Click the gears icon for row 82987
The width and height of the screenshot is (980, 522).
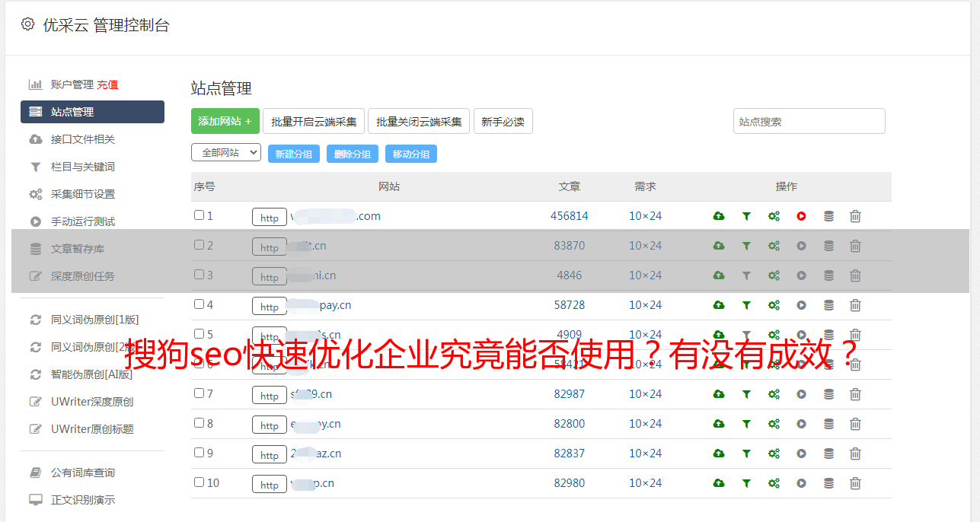click(x=774, y=394)
